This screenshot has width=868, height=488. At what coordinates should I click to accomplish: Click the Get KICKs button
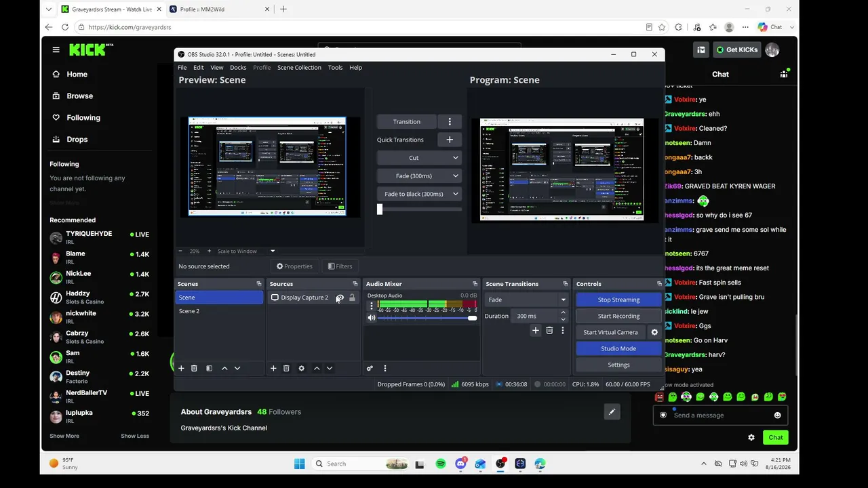coord(736,49)
